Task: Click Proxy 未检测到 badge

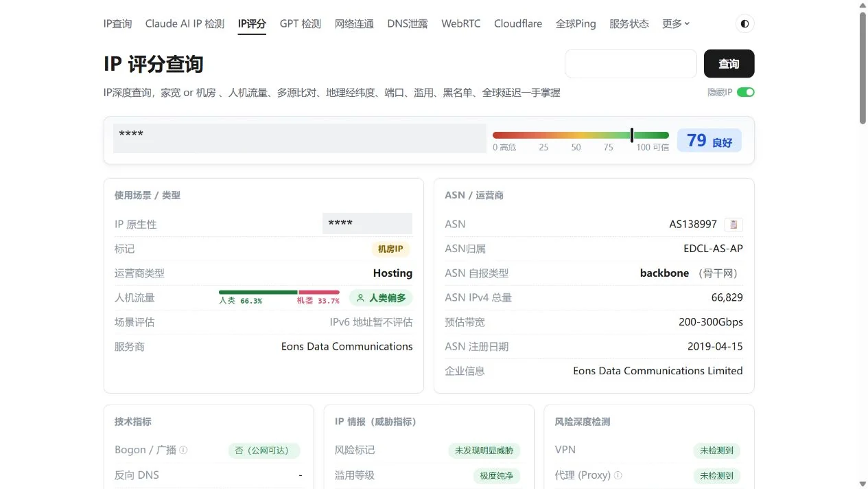Action: click(x=717, y=475)
